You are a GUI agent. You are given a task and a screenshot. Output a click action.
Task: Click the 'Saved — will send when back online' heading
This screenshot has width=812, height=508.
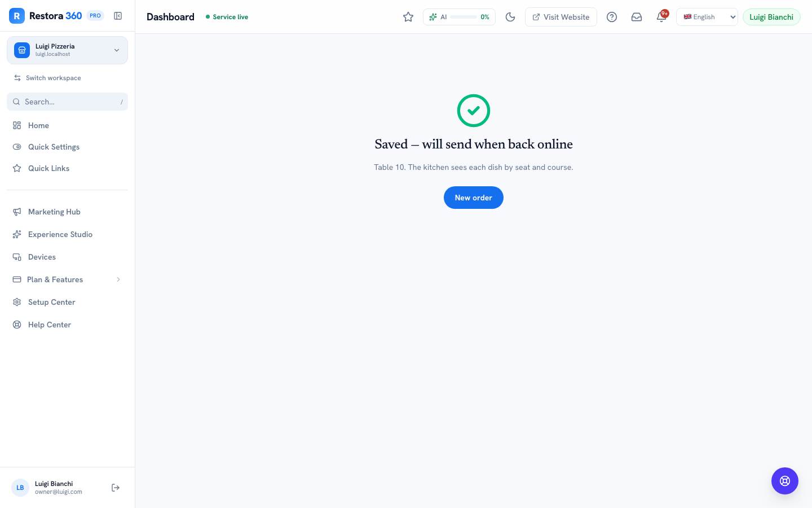[474, 144]
